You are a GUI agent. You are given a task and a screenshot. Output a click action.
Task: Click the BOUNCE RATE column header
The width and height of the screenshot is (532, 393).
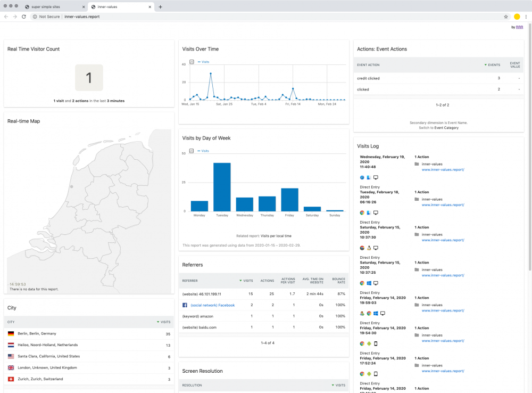click(x=338, y=281)
